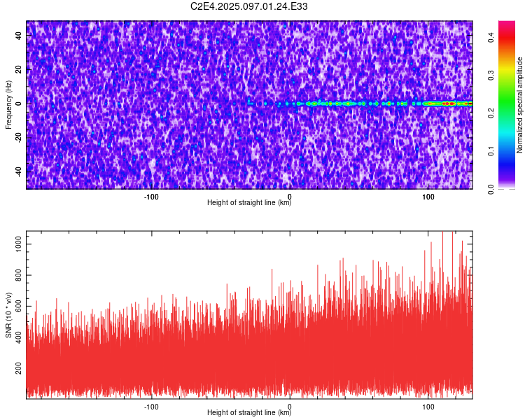This screenshot has width=525, height=420.
Task: Click the 0.4 colorbar tick label
Action: pos(491,38)
